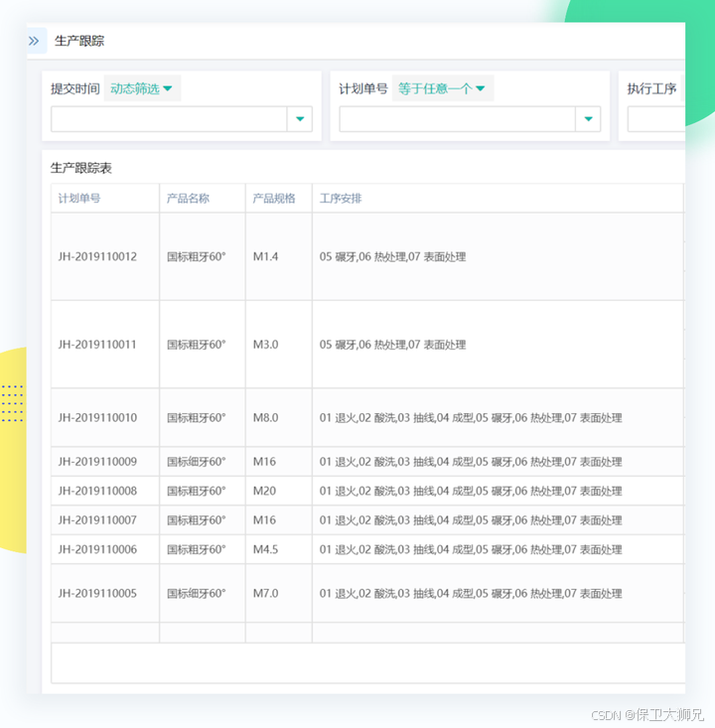Click M16 spec in JH-2019110007 row
Image resolution: width=715 pixels, height=728 pixels.
pyautogui.click(x=264, y=520)
